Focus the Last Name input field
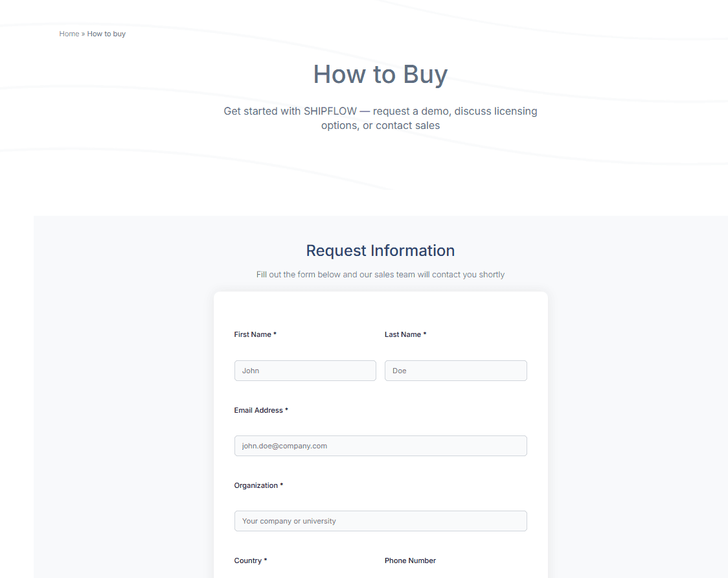728x578 pixels. pyautogui.click(x=455, y=371)
